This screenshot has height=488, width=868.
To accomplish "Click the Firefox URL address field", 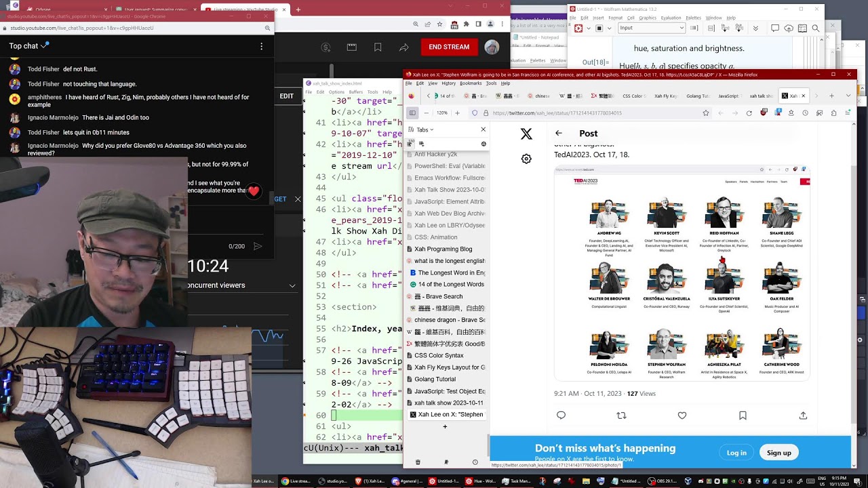I will [x=590, y=113].
